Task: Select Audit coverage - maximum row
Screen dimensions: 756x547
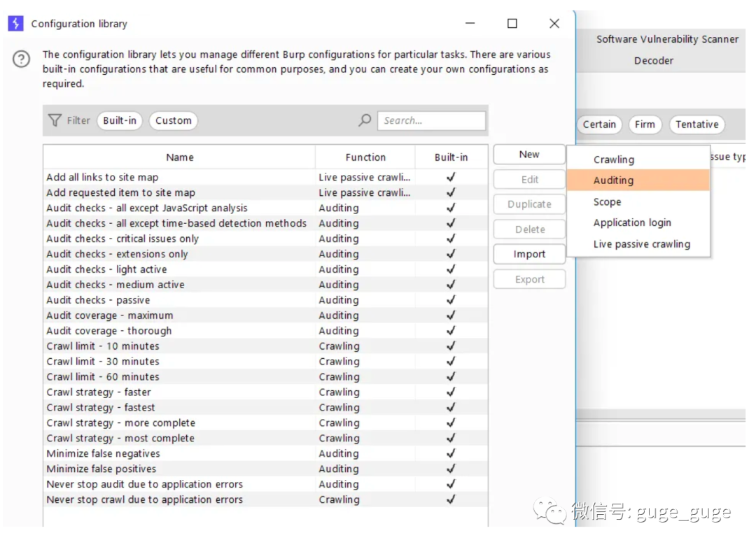Action: pos(265,315)
